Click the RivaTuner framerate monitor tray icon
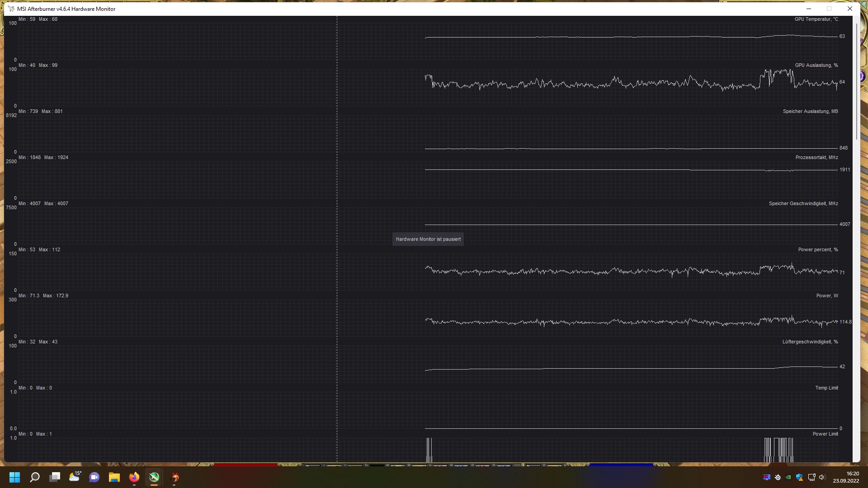The width and height of the screenshot is (868, 488). pyautogui.click(x=767, y=477)
